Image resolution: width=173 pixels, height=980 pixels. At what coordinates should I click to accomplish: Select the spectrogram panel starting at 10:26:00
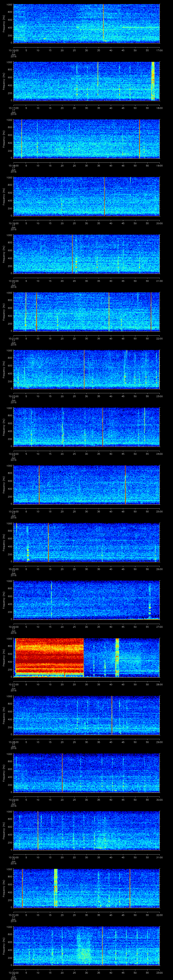(x=86, y=600)
